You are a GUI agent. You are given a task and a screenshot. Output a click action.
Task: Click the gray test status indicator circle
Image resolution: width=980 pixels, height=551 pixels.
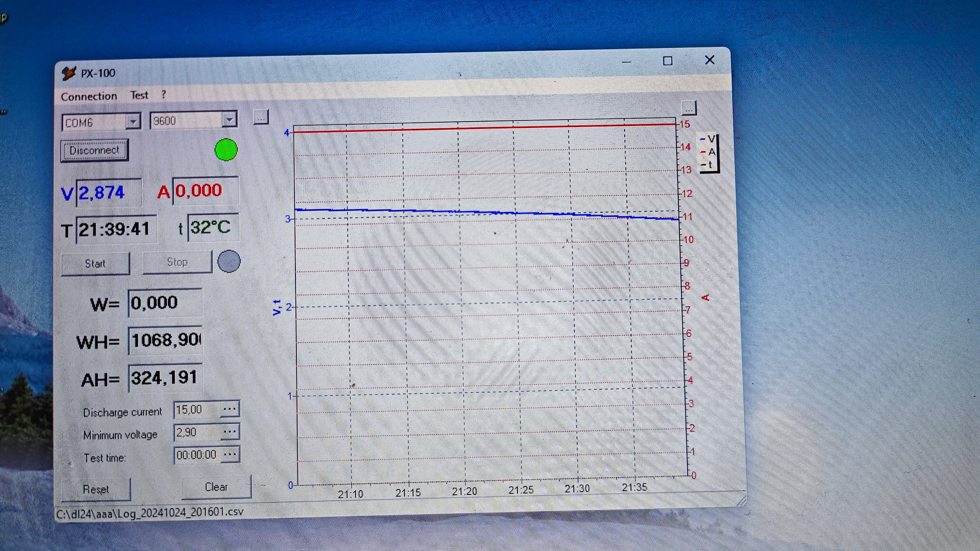(x=229, y=261)
